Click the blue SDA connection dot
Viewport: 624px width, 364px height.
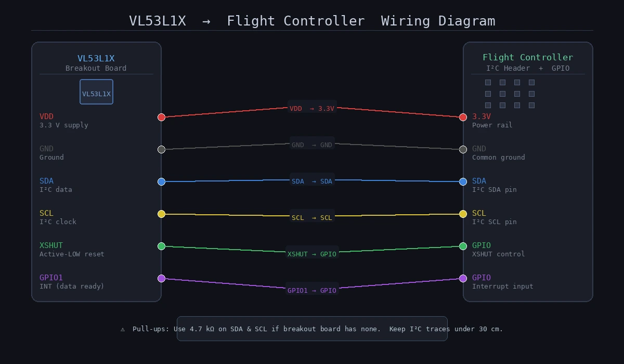(161, 181)
